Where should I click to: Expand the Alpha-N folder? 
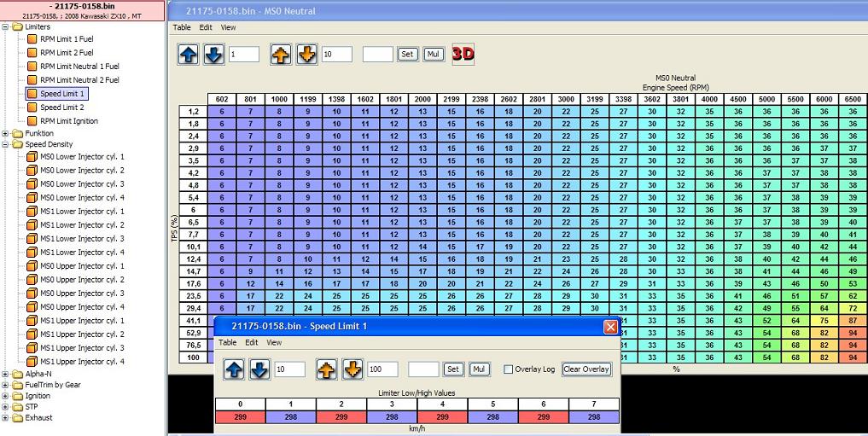[x=7, y=374]
